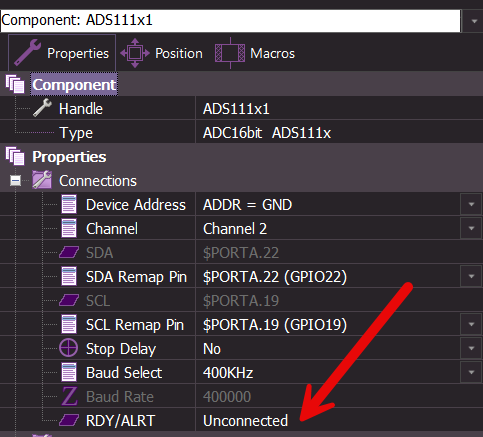
Task: Click the SCL Remap Pin list icon
Action: click(x=69, y=324)
